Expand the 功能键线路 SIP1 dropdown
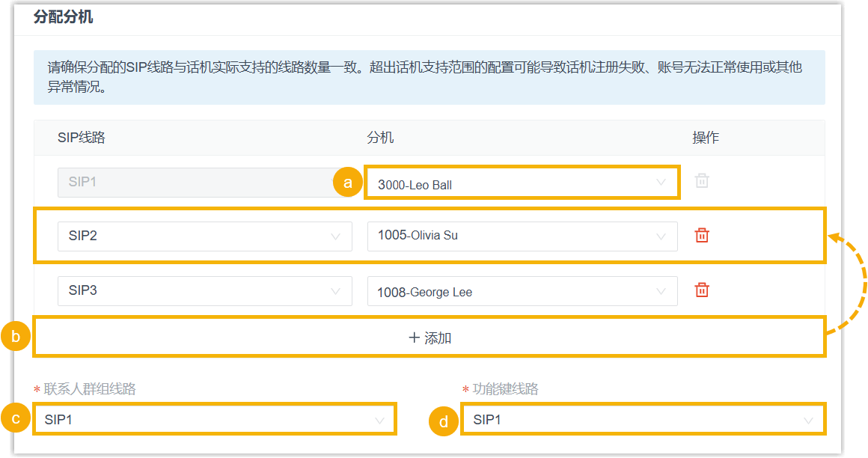868x458 pixels. coord(643,419)
